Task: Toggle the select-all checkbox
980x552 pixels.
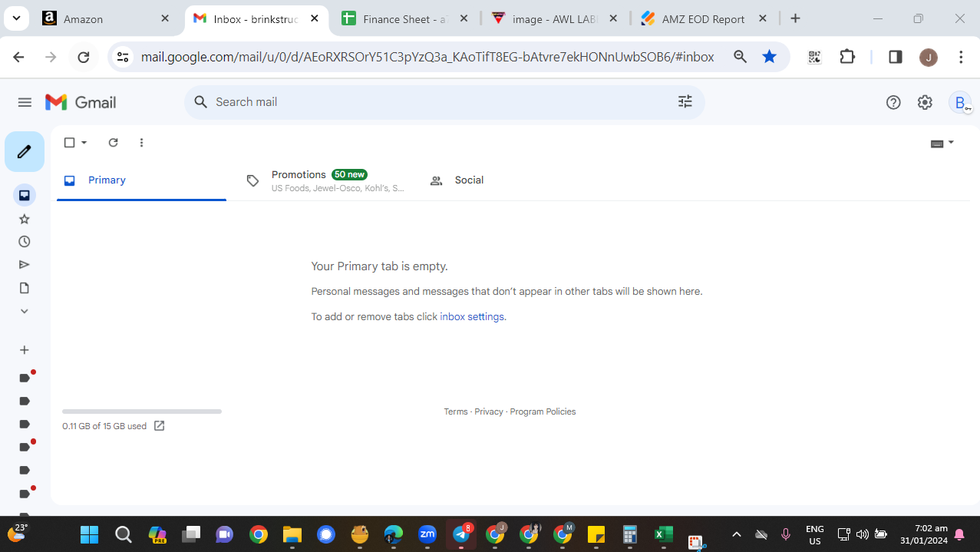Action: [69, 143]
